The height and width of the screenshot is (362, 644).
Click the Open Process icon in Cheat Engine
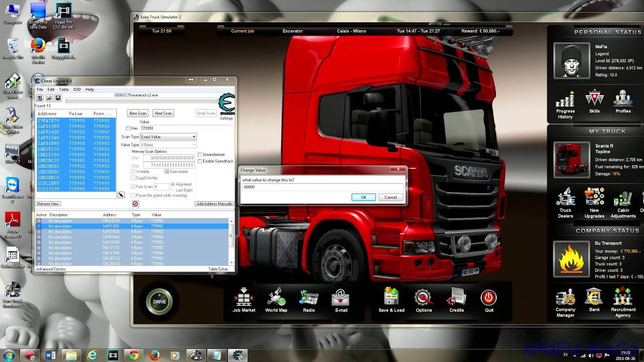point(40,98)
